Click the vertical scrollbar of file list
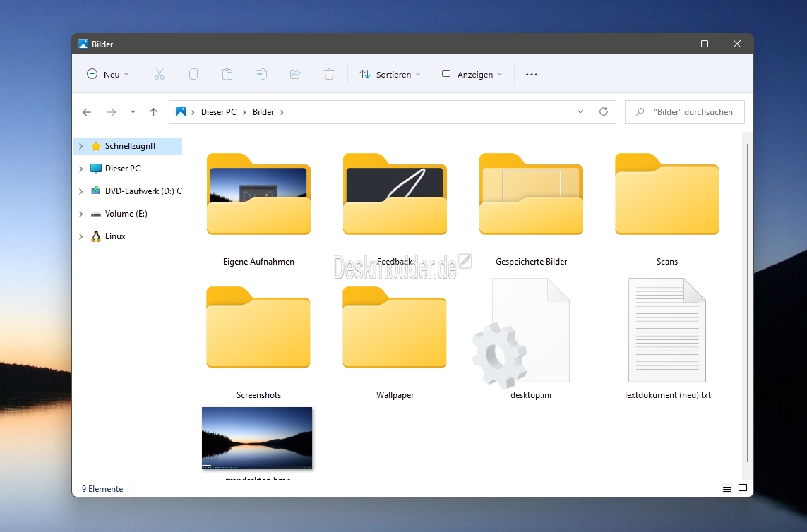 pos(747,303)
